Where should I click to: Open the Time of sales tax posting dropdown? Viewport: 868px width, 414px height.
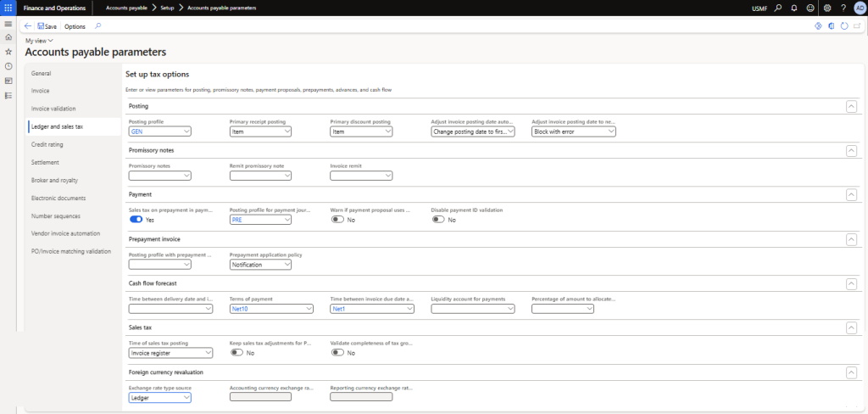160,352
